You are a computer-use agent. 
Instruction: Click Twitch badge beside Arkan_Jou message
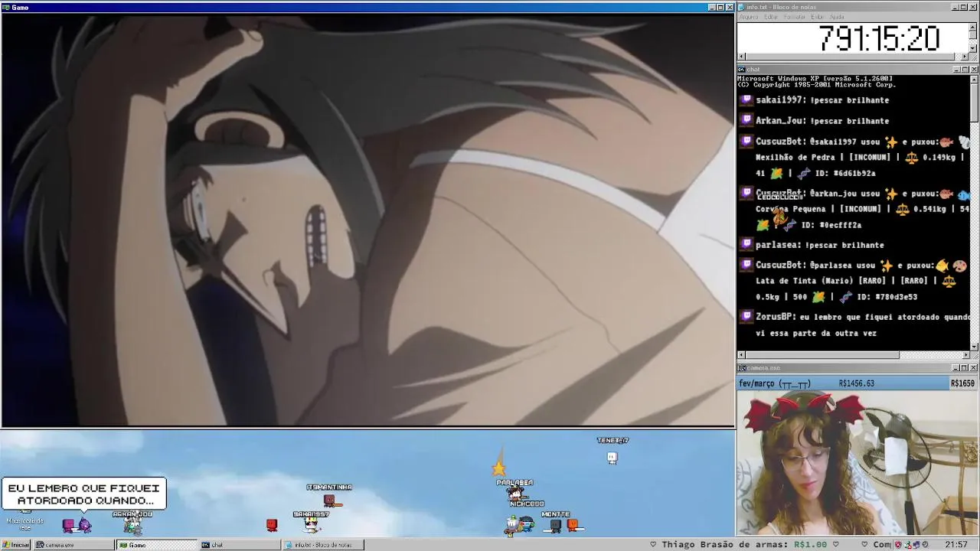click(746, 120)
